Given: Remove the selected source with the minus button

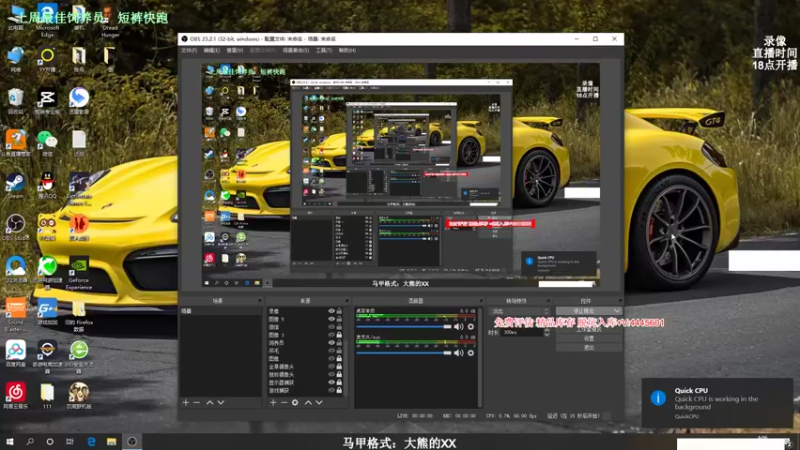Looking at the screenshot, I should click(x=284, y=403).
